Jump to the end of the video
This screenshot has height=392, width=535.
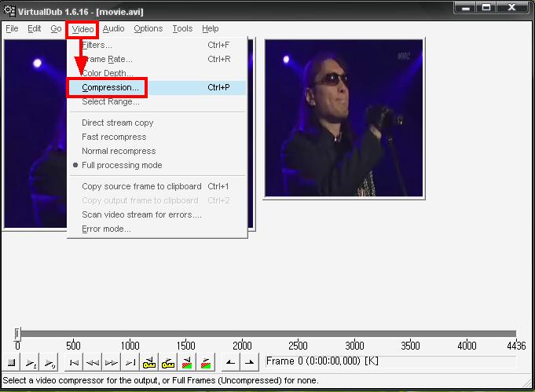point(130,362)
